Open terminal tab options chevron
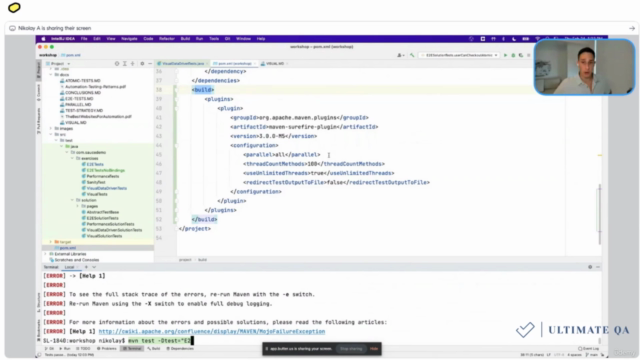Screen dimensions: 640x360 (94, 267)
